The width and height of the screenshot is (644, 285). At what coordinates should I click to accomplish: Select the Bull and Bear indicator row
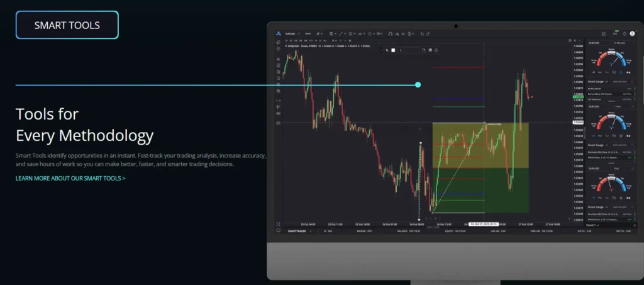coord(611,94)
